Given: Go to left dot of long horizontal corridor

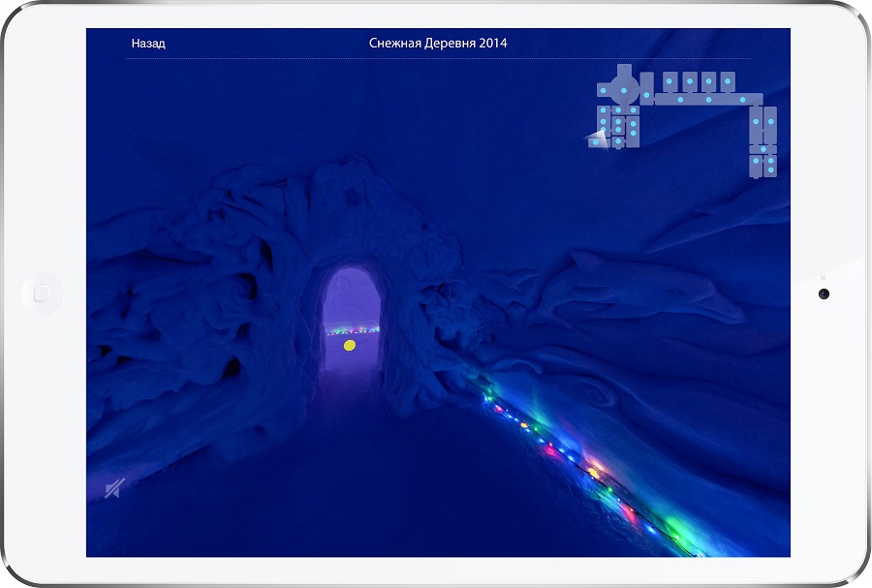Looking at the screenshot, I should [680, 100].
